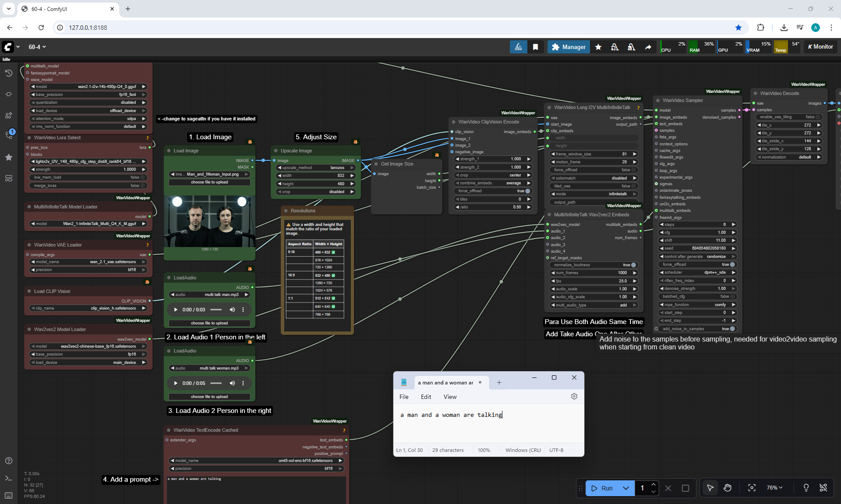Select the hand pan tool
This screenshot has width=841, height=504.
pos(728,488)
